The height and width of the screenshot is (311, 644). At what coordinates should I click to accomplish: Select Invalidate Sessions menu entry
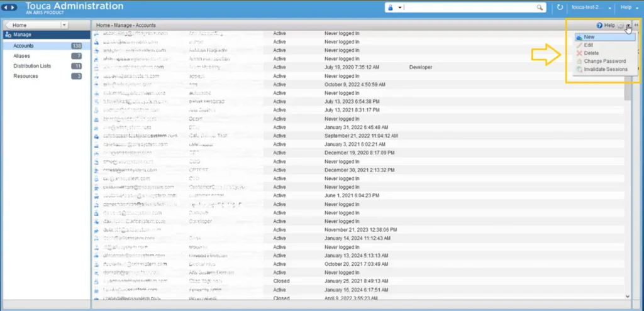coord(605,69)
